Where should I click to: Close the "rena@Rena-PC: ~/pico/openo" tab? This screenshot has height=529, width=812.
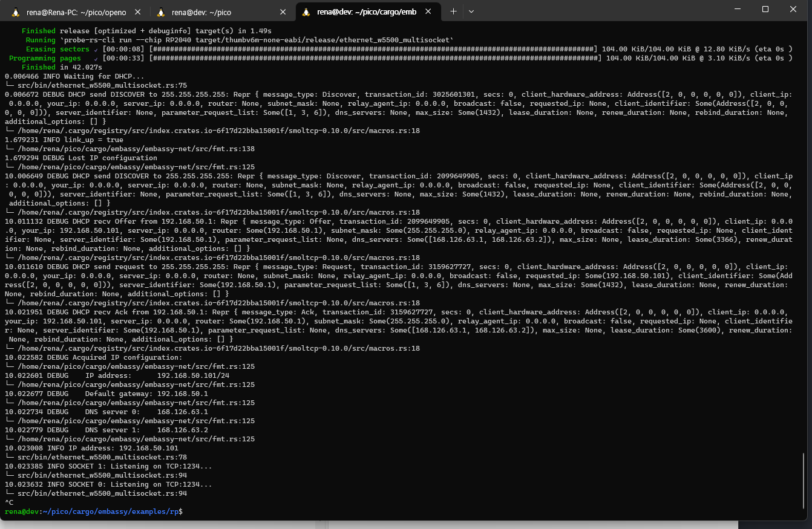pos(136,11)
